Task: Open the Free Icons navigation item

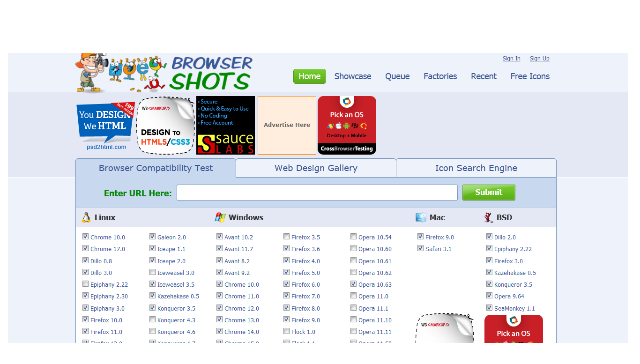Action: click(530, 76)
